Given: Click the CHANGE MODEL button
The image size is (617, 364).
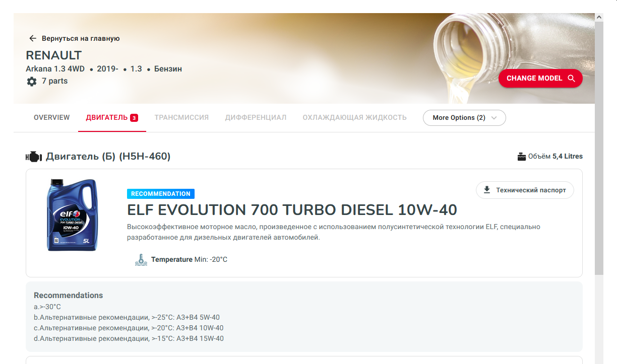Looking at the screenshot, I should click(540, 78).
